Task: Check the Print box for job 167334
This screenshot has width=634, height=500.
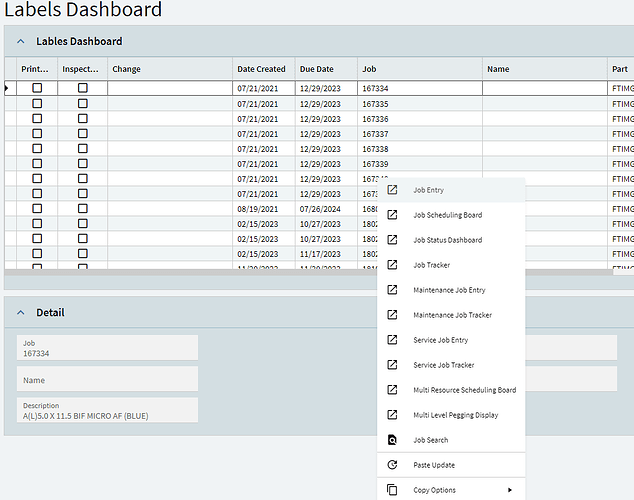Action: pyautogui.click(x=37, y=88)
